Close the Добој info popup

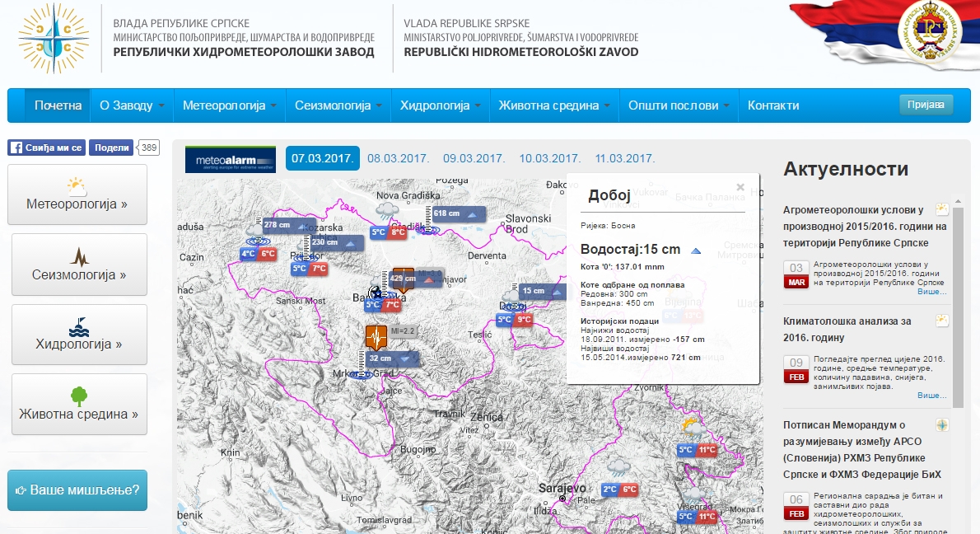[x=740, y=187]
